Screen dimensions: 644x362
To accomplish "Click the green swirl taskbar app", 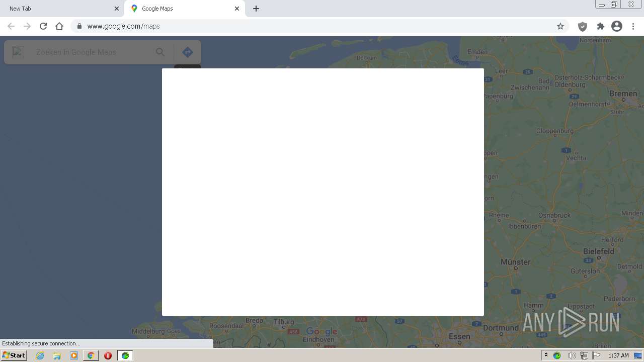I will tap(125, 355).
